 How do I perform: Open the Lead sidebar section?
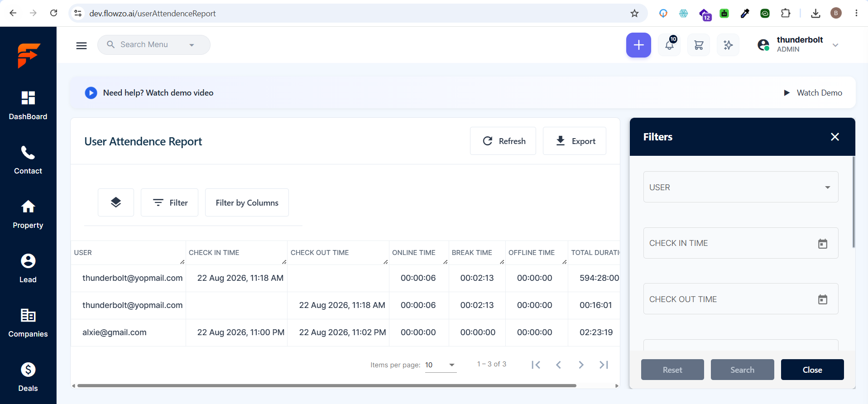click(x=28, y=269)
